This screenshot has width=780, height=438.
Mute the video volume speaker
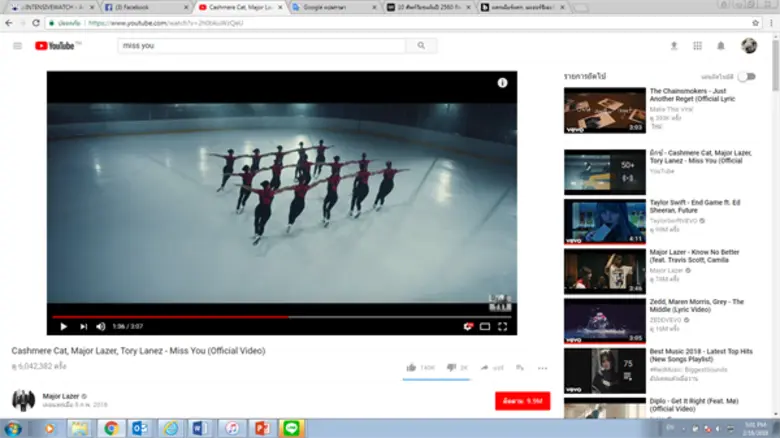point(101,327)
